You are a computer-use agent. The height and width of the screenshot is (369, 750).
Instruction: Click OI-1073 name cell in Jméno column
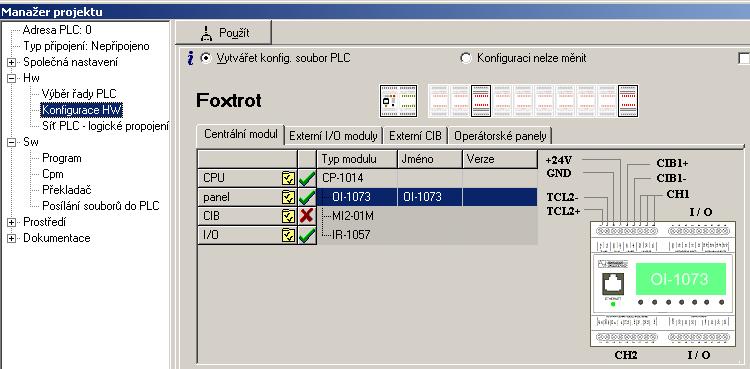(x=430, y=197)
